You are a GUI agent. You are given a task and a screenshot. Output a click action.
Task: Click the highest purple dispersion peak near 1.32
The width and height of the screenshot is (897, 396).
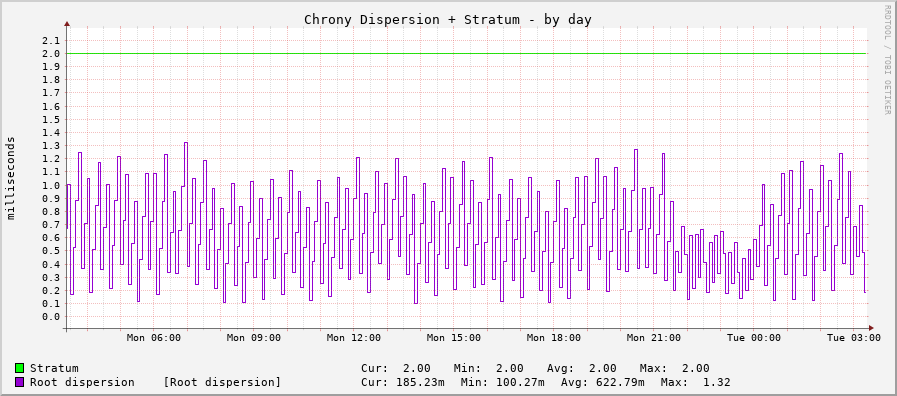186,143
